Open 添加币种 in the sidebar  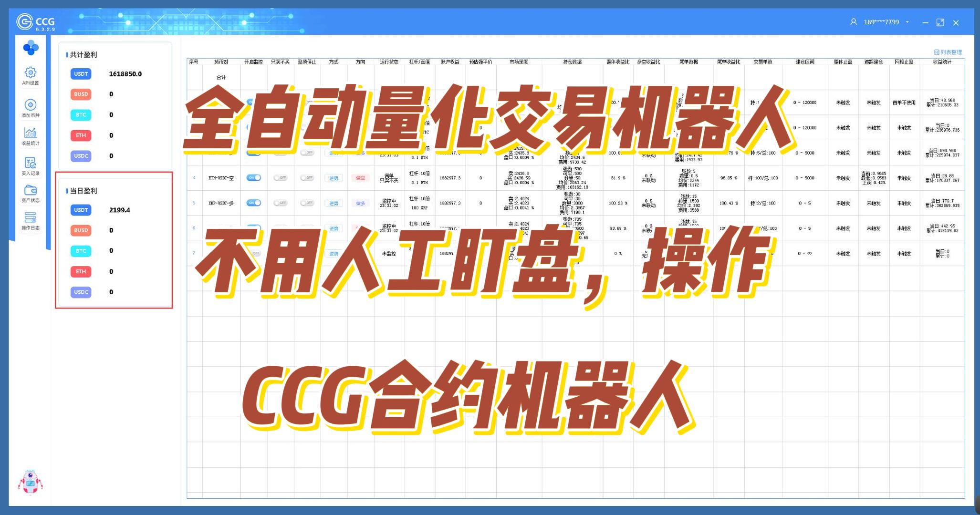pyautogui.click(x=31, y=108)
